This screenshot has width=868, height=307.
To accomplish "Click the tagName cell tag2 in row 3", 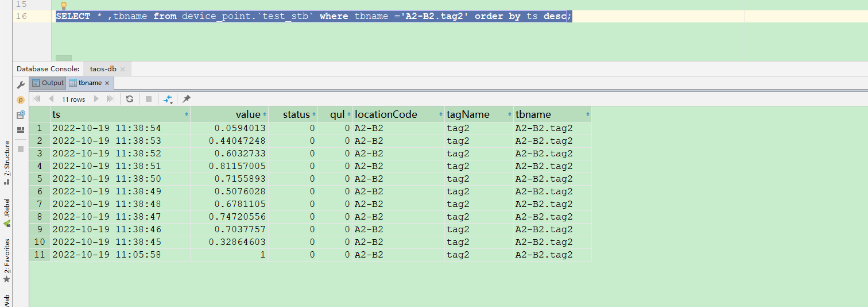I will tap(479, 153).
